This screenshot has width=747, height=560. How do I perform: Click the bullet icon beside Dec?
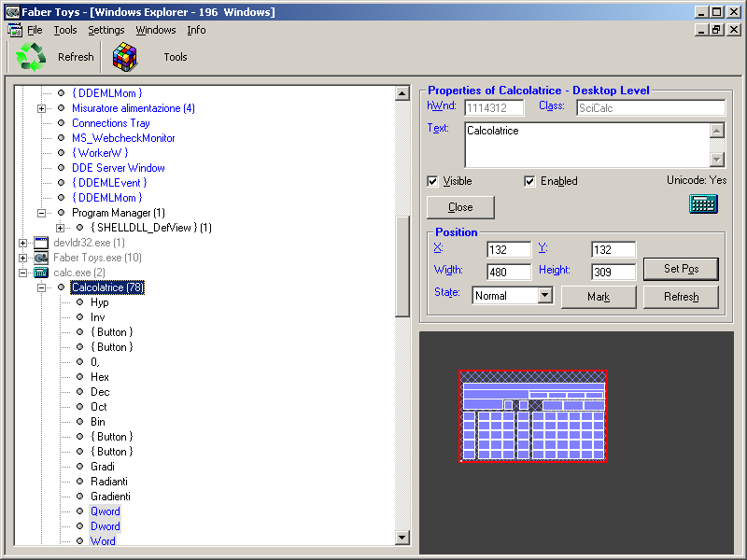(x=80, y=392)
